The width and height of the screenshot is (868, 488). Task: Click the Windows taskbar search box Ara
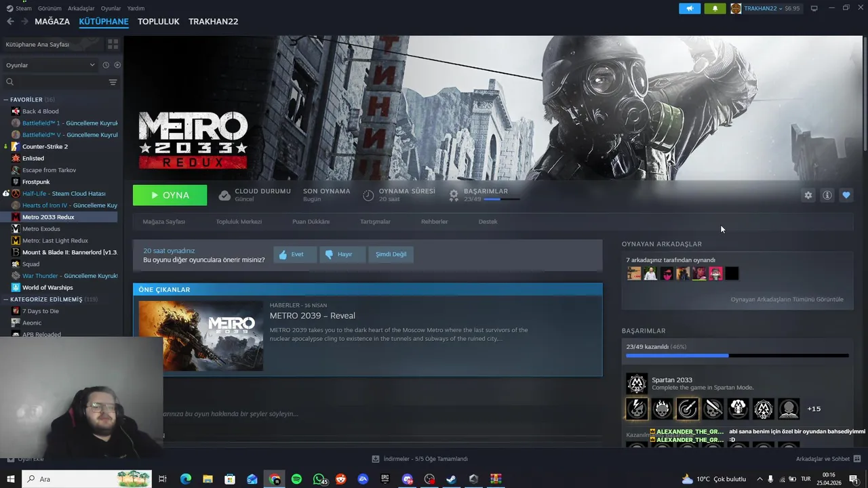click(87, 479)
